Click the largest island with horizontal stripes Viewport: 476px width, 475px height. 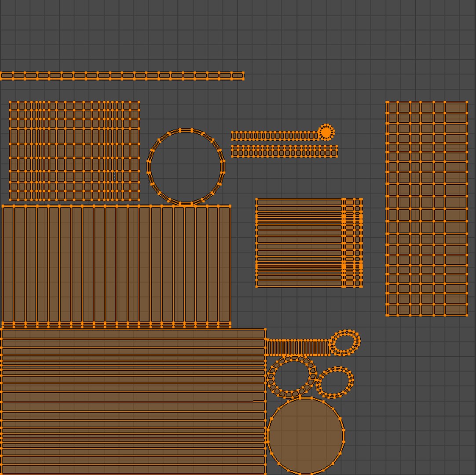pos(133,401)
